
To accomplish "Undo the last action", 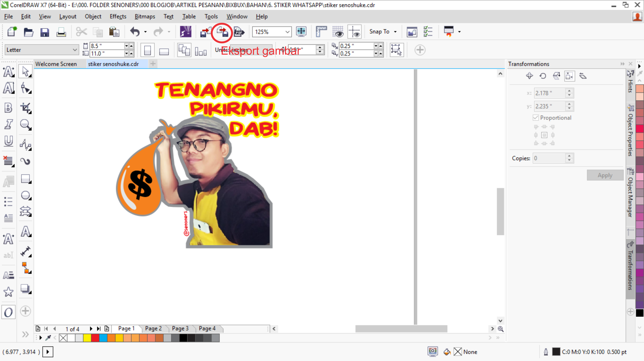I will click(135, 32).
